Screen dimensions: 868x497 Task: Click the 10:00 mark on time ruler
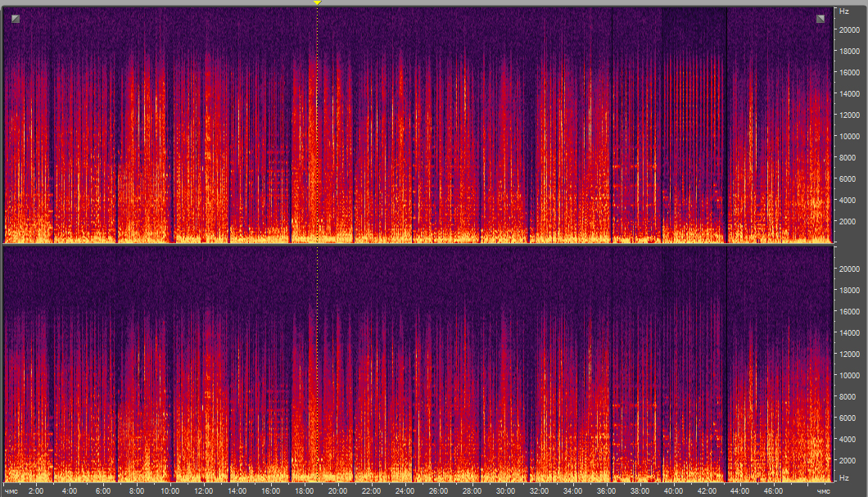tap(170, 491)
